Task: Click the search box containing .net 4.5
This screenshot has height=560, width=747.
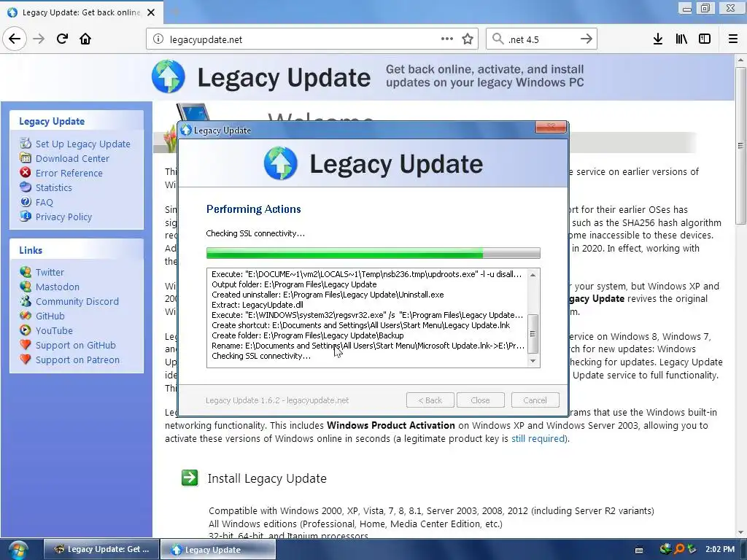Action: click(x=541, y=39)
